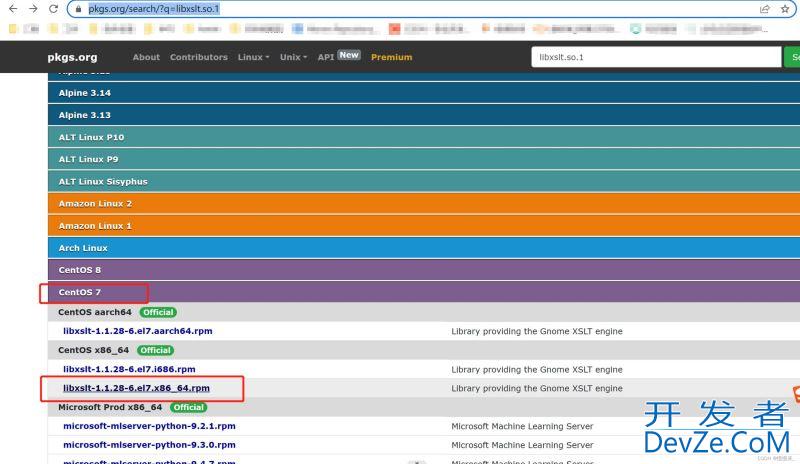Click the green search button

792,57
